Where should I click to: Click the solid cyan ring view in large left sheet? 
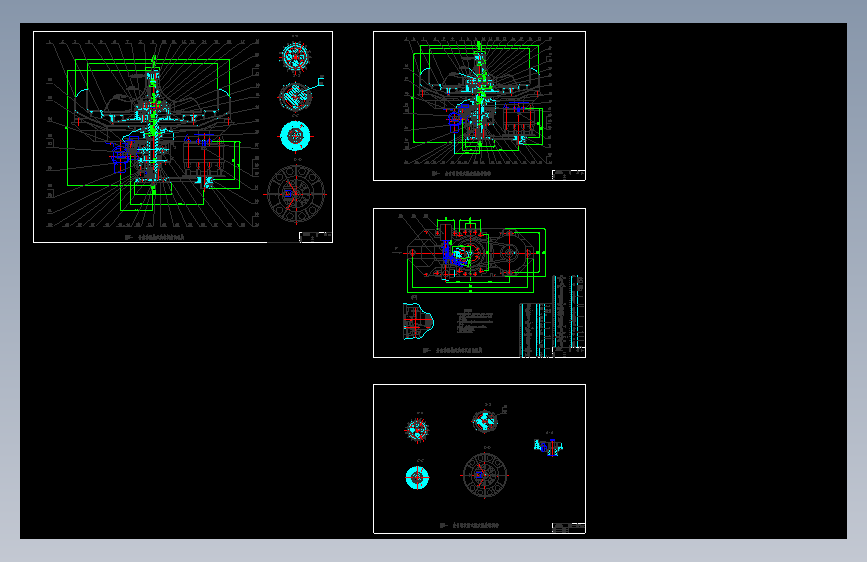click(x=295, y=136)
